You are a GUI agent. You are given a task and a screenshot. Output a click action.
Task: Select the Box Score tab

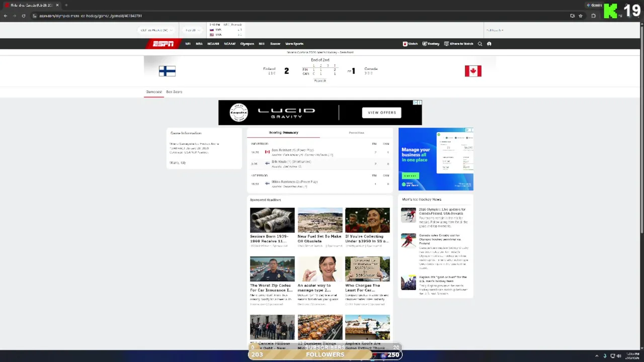coord(174,92)
